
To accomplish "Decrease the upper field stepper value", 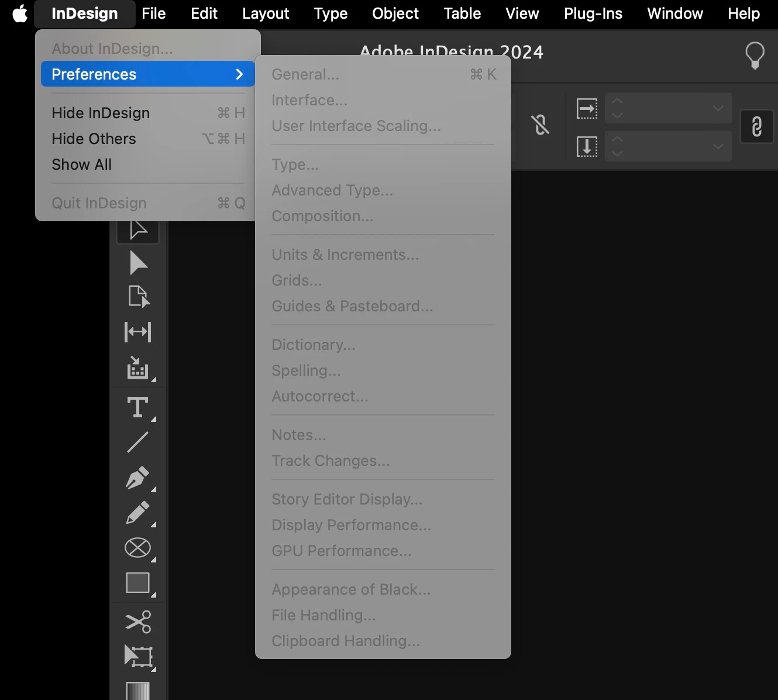I will click(x=617, y=115).
